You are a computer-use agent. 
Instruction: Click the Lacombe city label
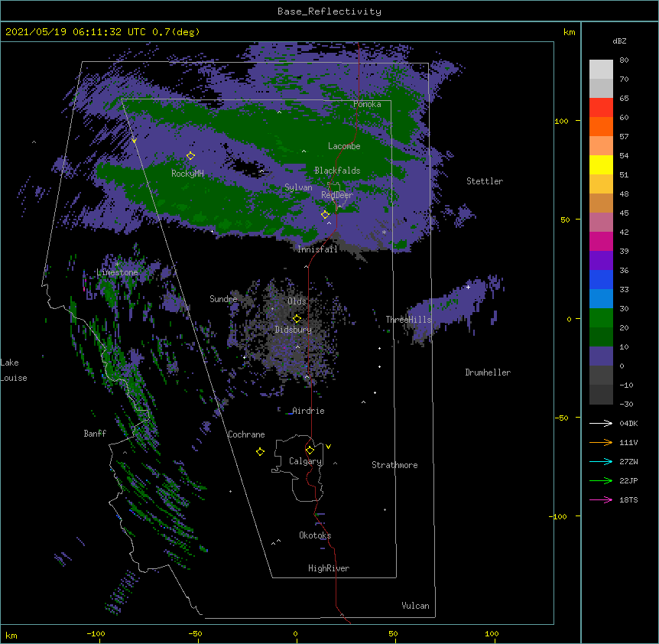(344, 146)
